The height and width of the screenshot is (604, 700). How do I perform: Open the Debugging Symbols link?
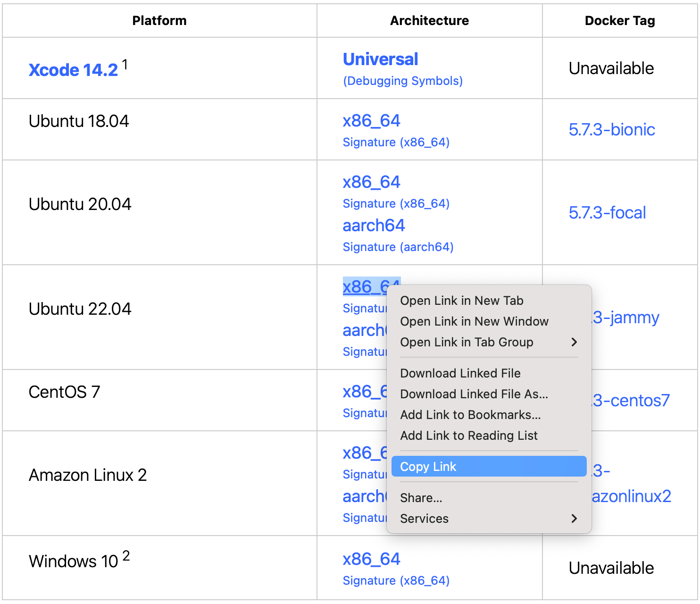(x=402, y=81)
